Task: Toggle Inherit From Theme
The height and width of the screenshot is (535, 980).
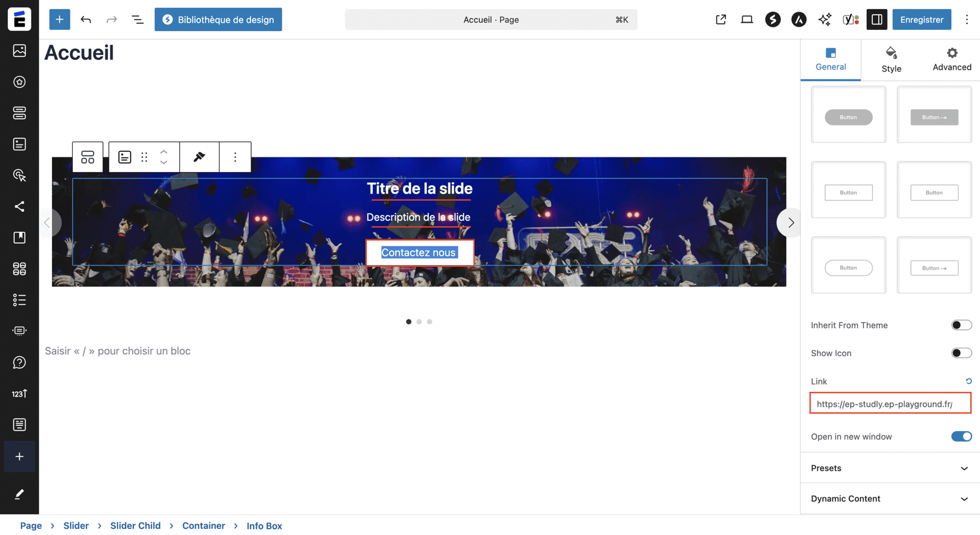Action: click(961, 325)
